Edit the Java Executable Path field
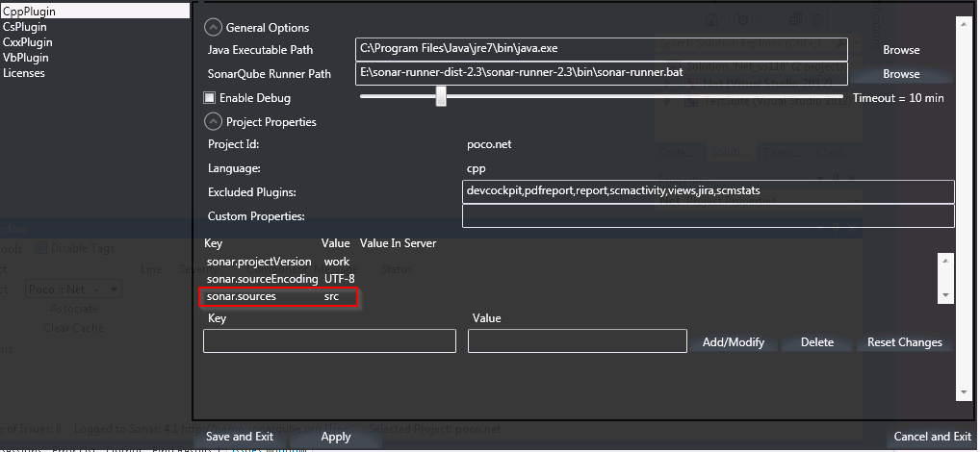The height and width of the screenshot is (452, 980). (602, 49)
